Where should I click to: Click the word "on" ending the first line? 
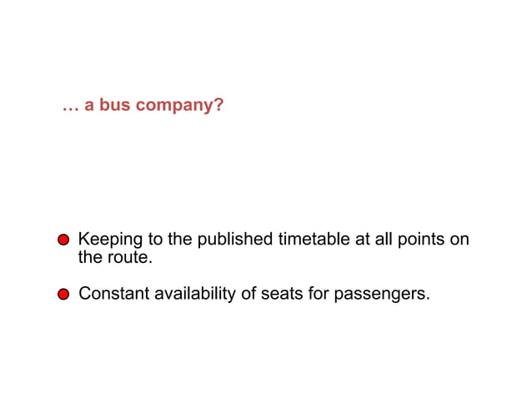459,240
